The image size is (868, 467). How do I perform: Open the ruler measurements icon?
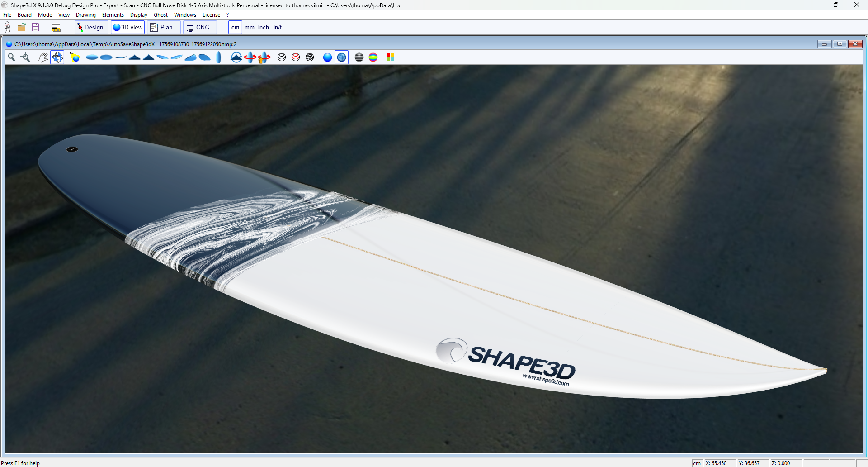point(56,28)
